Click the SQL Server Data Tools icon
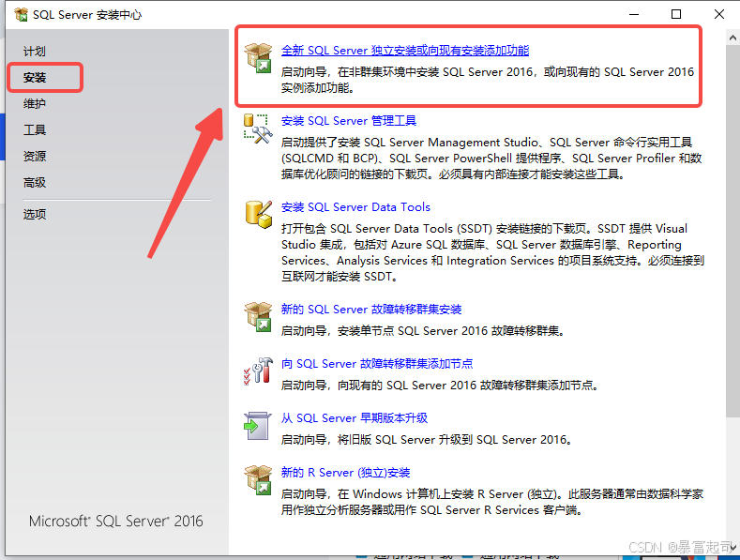740x560 pixels. [x=258, y=214]
